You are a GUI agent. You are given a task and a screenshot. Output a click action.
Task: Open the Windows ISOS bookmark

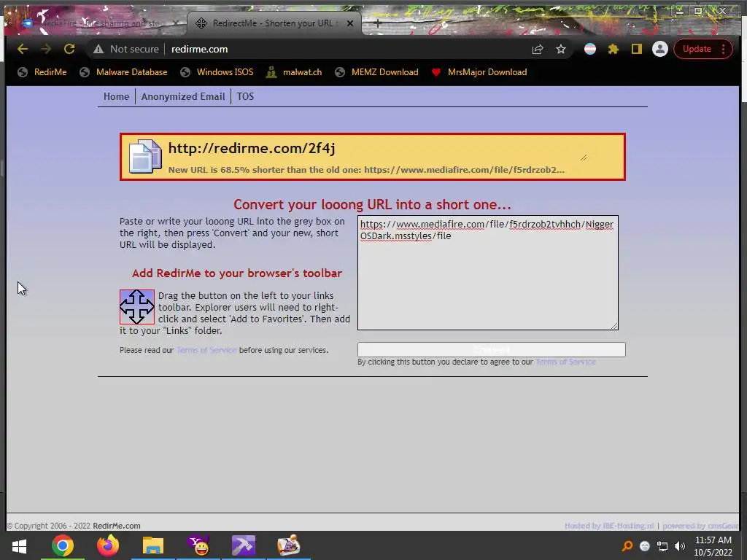[x=217, y=72]
